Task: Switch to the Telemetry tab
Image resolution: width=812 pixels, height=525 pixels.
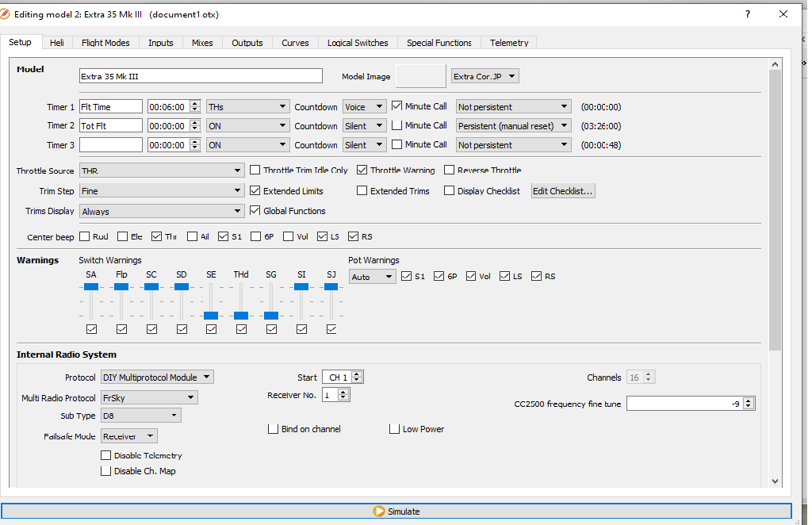Action: tap(508, 43)
